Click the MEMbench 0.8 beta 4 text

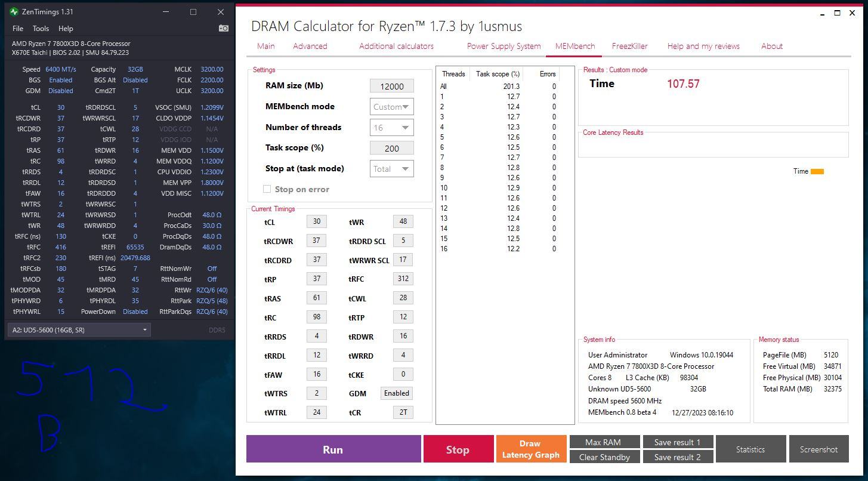tap(622, 412)
